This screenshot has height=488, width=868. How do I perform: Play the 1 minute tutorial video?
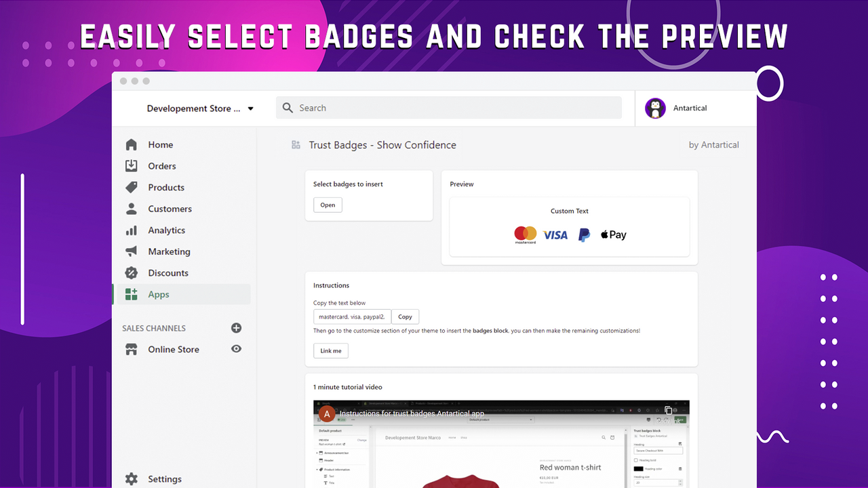(x=501, y=447)
